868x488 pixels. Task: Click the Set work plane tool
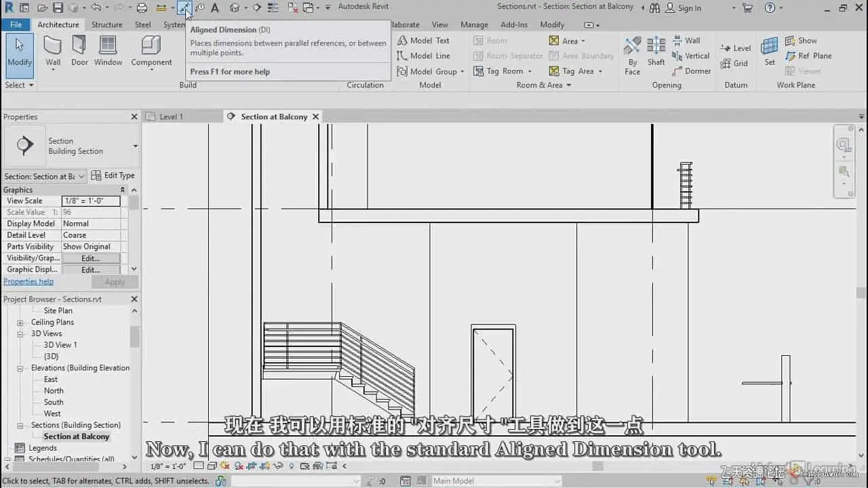click(x=770, y=52)
